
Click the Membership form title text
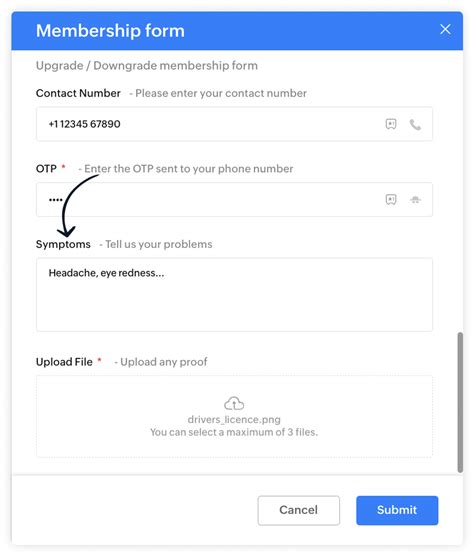click(110, 31)
